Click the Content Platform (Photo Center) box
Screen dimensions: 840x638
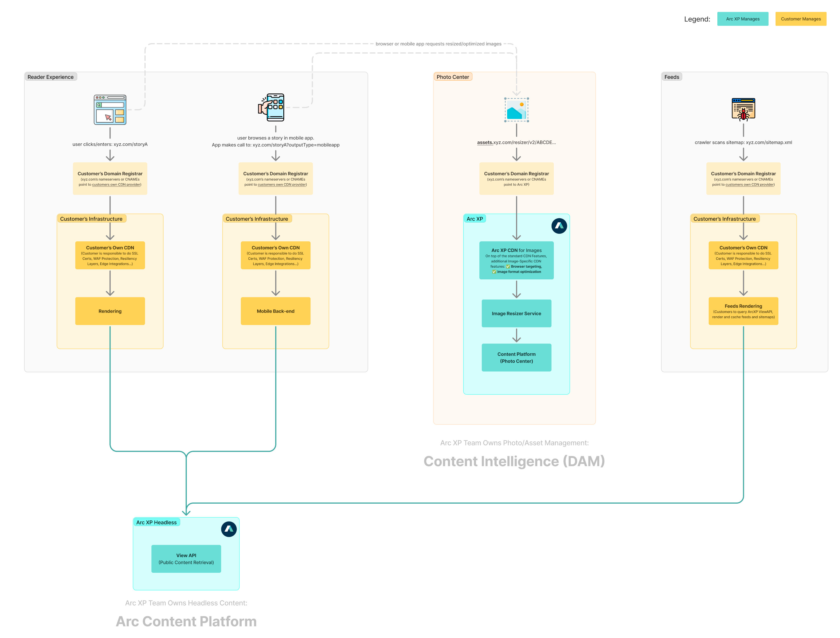click(516, 357)
